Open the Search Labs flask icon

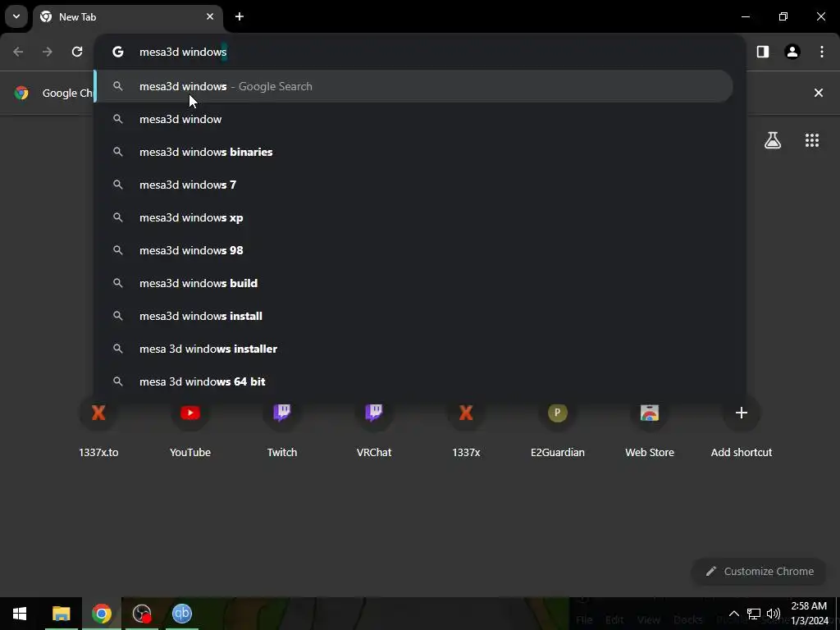773,140
